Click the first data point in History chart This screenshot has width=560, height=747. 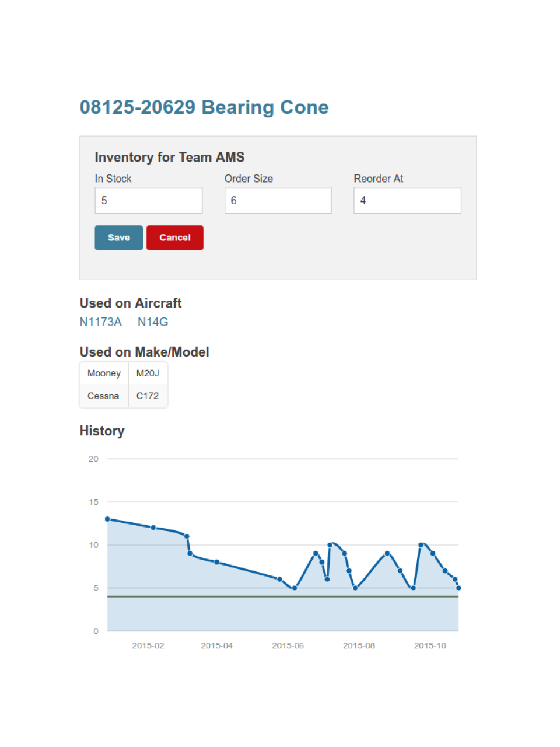107,519
